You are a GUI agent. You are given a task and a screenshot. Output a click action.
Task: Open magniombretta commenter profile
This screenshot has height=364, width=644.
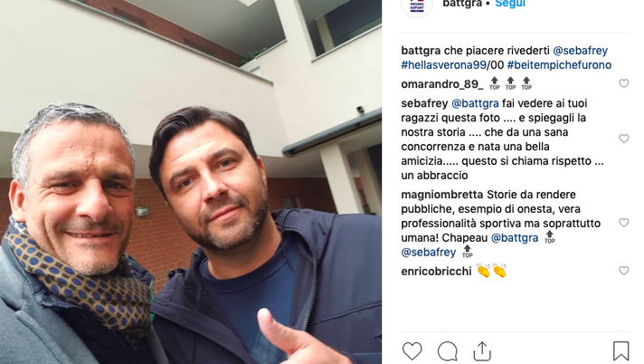pos(442,195)
